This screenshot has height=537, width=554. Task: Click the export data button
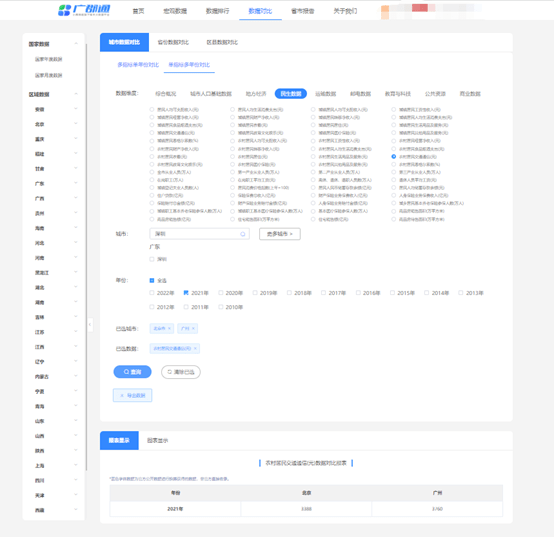(132, 395)
